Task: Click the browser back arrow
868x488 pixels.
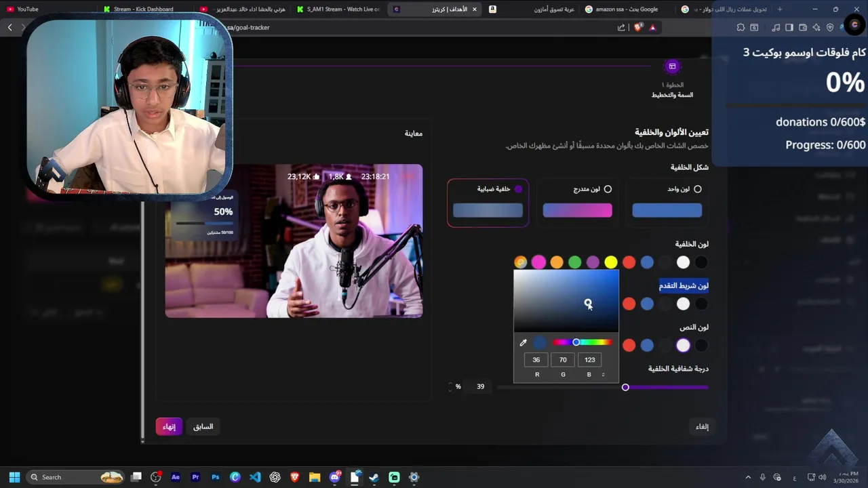Action: point(10,28)
